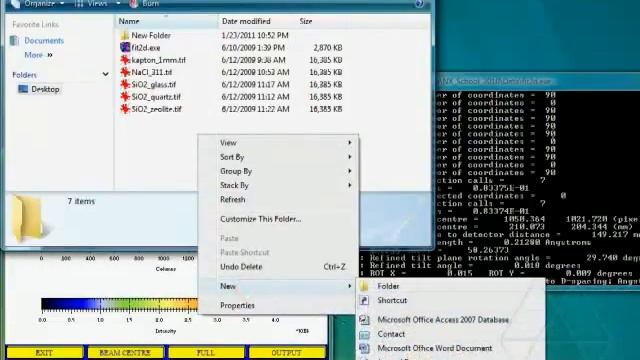Image resolution: width=640 pixels, height=360 pixels.
Task: Open the New submenu entry
Action: pos(278,286)
